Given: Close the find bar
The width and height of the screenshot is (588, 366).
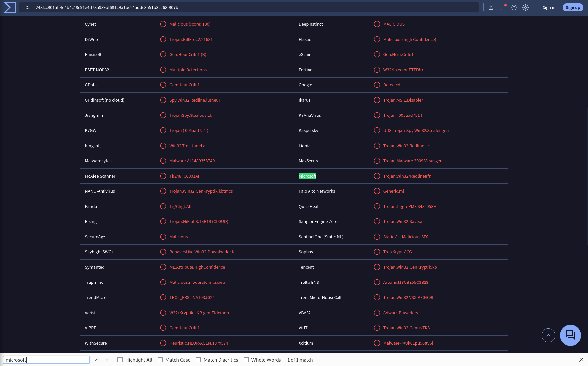Looking at the screenshot, I should coord(581,360).
